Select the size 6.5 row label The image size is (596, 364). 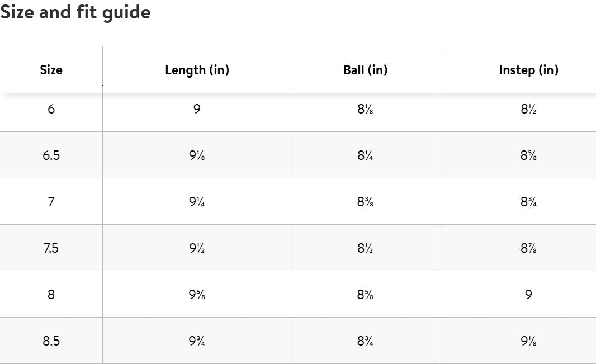coord(51,155)
